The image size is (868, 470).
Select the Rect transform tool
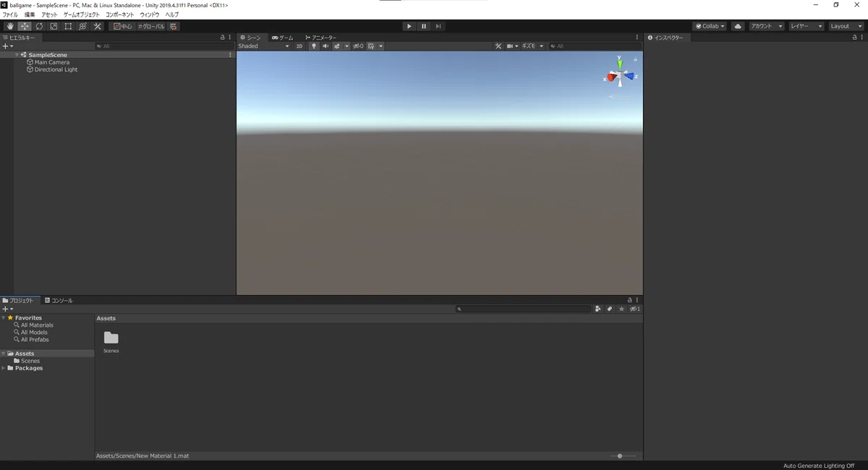click(x=68, y=26)
